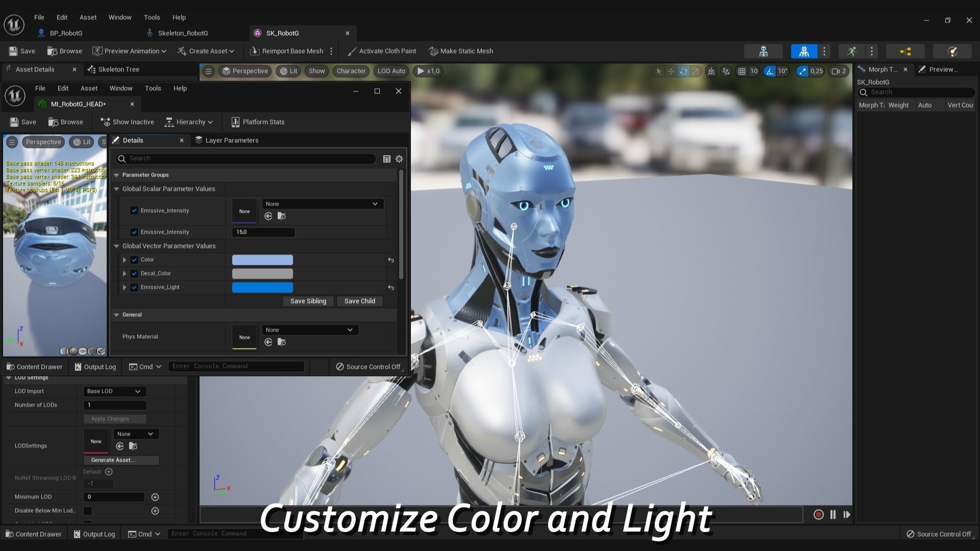Toggle scale snapping icon
Viewport: 980px width, 551px height.
(x=803, y=71)
